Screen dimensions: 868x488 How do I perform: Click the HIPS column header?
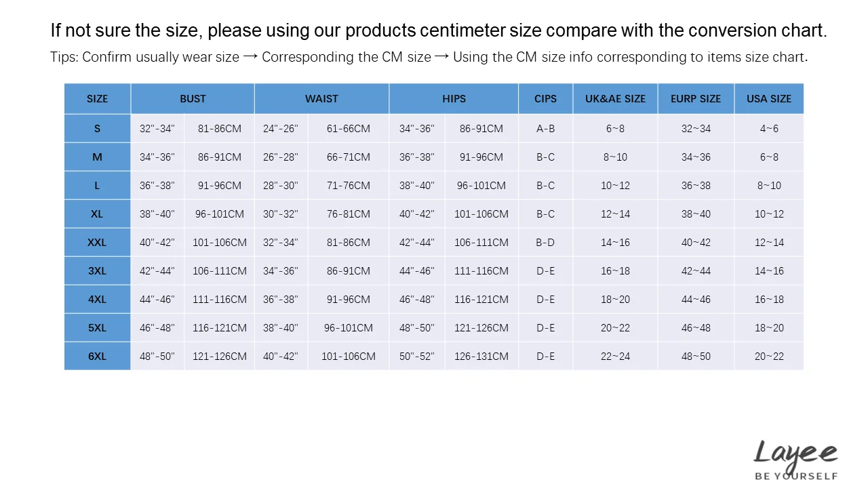[454, 99]
